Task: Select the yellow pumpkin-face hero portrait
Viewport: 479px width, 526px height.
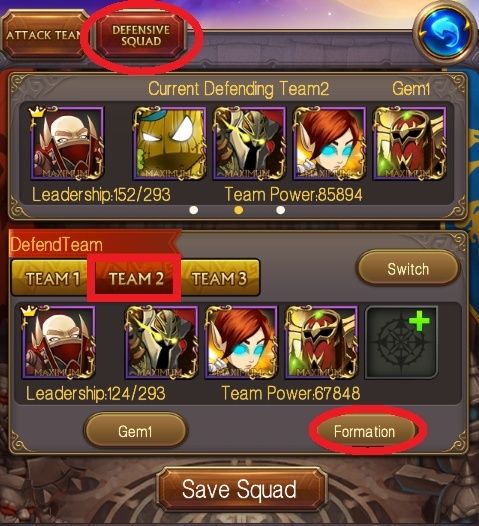Action: tap(170, 143)
